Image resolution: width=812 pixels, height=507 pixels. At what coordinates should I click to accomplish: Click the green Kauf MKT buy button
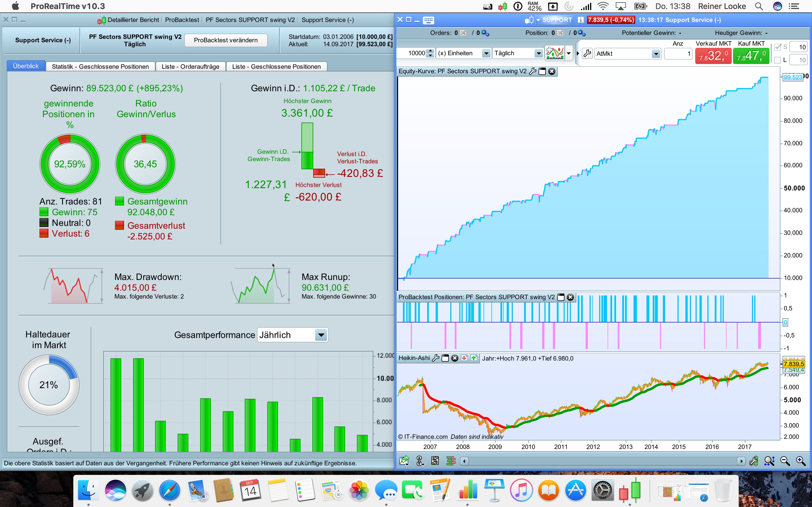(x=751, y=55)
